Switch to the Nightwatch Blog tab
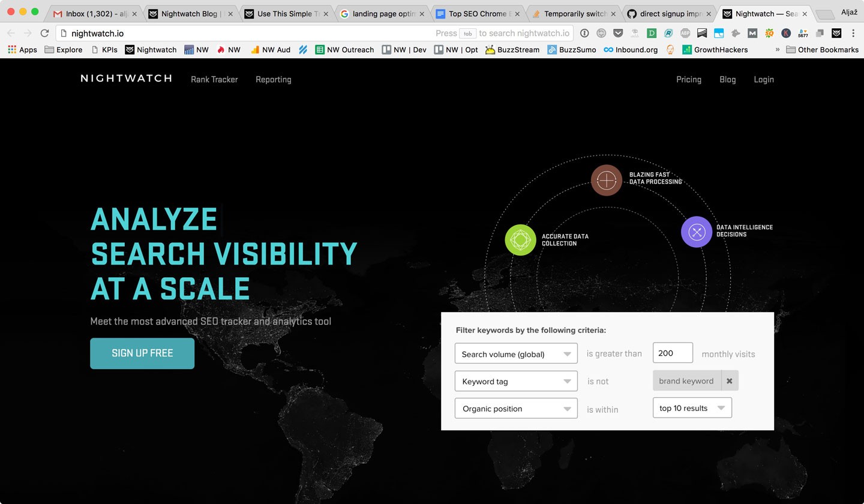 click(192, 14)
